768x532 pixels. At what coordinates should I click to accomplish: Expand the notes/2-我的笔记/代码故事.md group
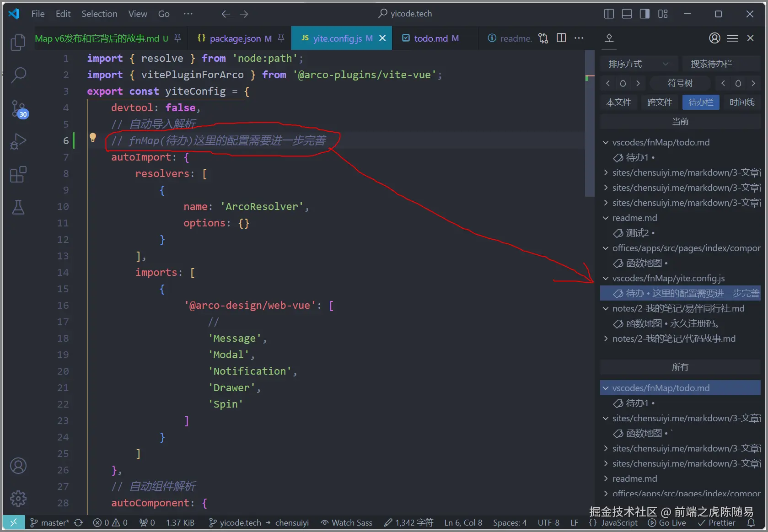[606, 339]
